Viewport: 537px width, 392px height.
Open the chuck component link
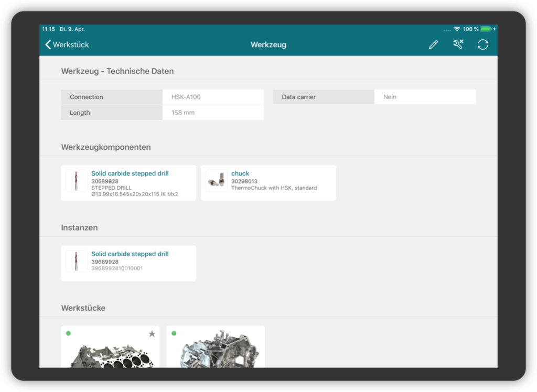(240, 173)
